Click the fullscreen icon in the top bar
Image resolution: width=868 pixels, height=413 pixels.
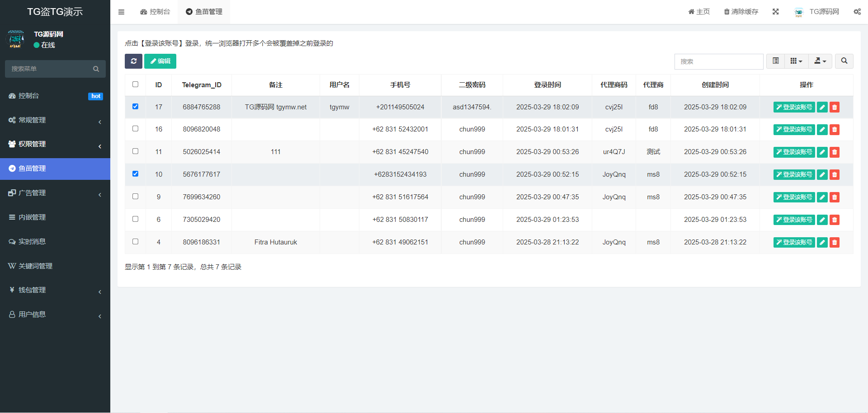tap(775, 12)
